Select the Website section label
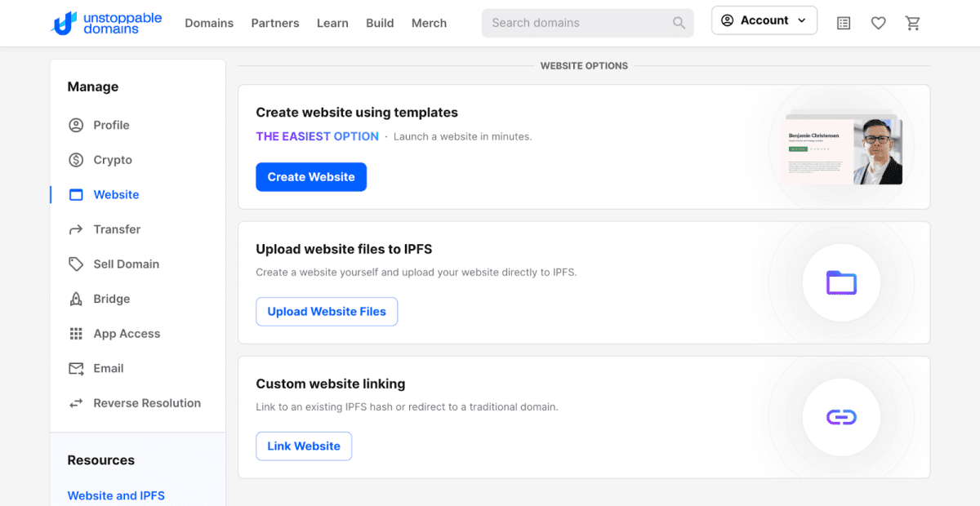Viewport: 980px width, 506px height. [116, 195]
